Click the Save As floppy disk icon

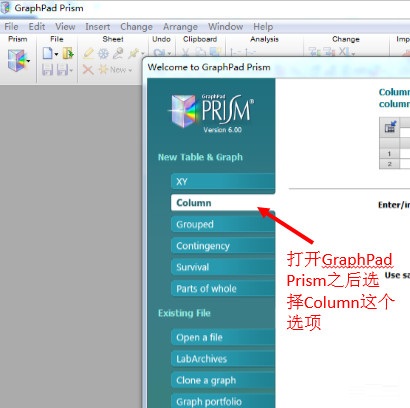(62, 70)
